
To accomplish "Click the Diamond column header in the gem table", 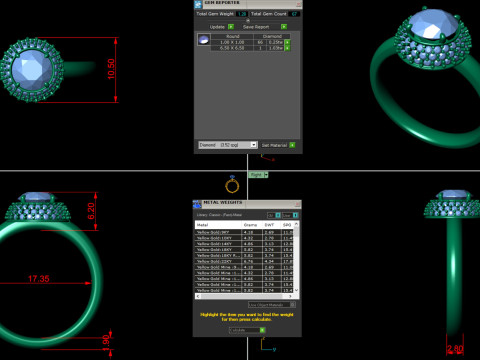I will [272, 36].
